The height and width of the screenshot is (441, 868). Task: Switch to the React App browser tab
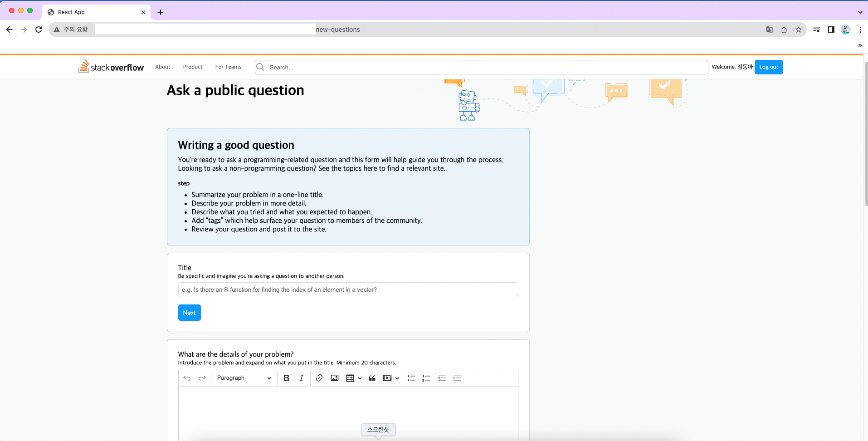[91, 12]
